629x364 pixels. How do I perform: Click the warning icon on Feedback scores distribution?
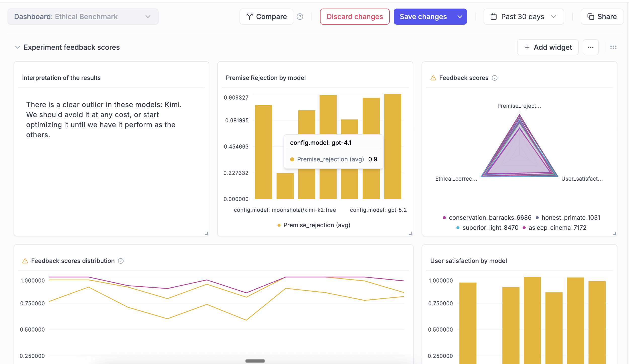coord(25,261)
